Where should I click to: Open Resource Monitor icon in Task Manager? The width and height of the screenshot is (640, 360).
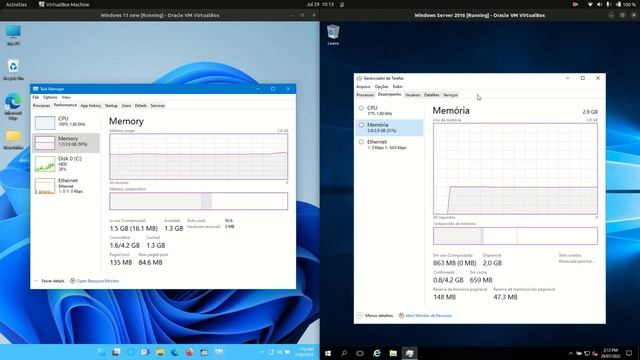(x=73, y=281)
